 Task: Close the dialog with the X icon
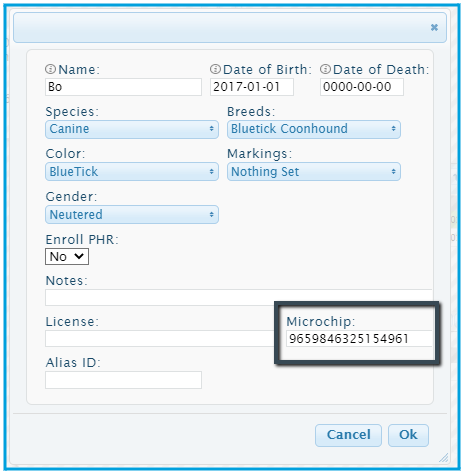[x=434, y=27]
